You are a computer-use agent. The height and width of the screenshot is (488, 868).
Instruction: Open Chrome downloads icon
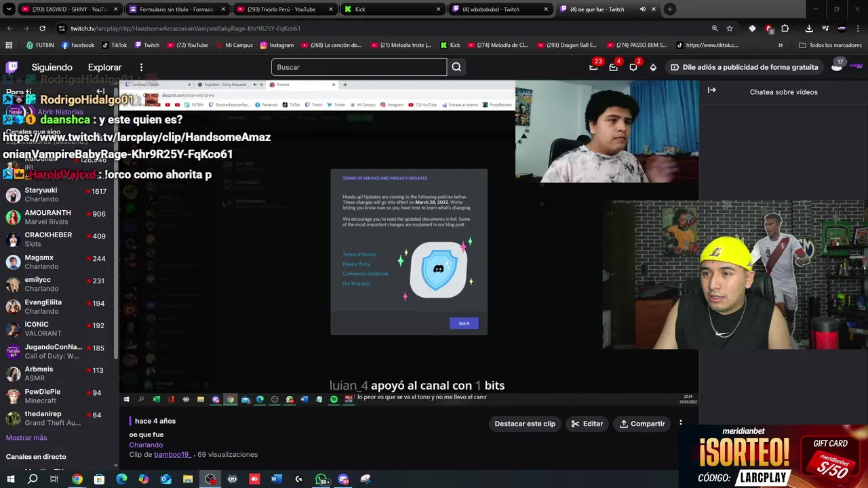[809, 28]
